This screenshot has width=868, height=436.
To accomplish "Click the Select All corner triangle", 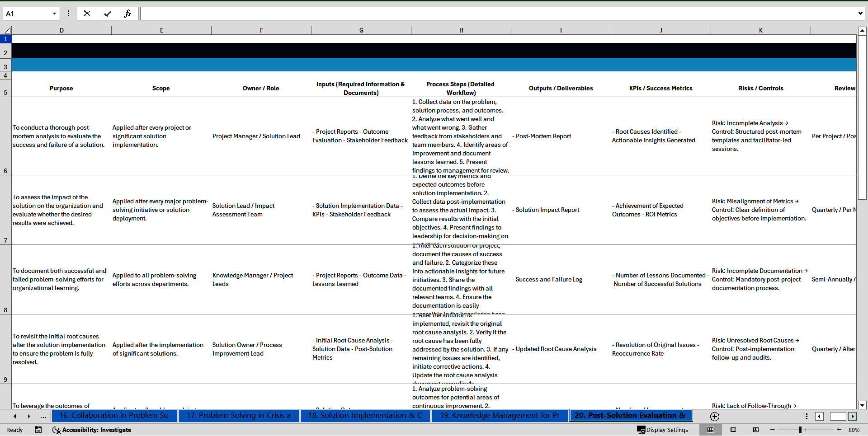I will (7, 30).
